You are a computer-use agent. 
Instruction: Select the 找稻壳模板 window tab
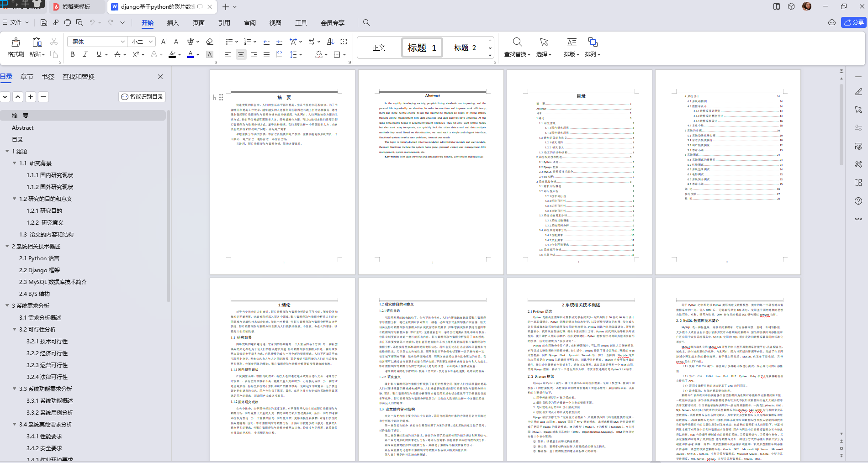click(76, 7)
